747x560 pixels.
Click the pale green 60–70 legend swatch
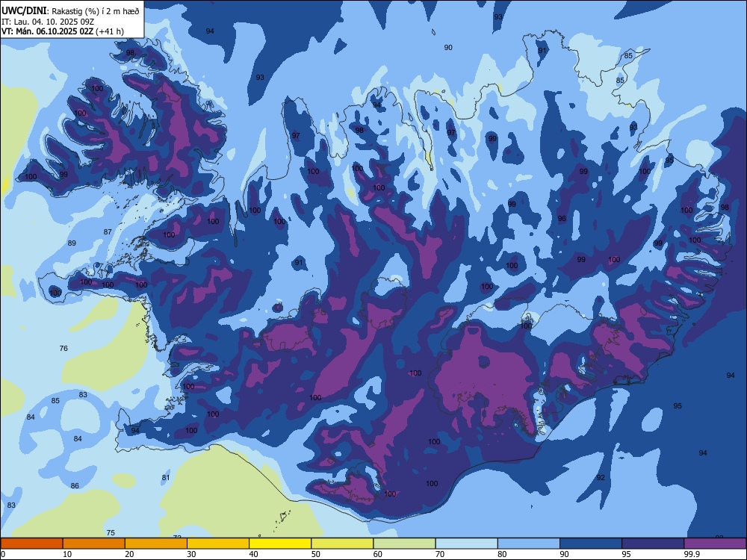(404, 544)
